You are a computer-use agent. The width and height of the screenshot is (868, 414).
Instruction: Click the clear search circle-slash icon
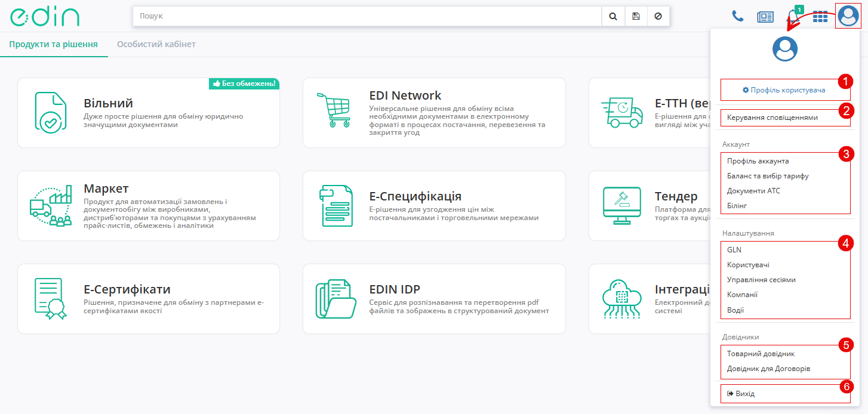click(x=658, y=17)
